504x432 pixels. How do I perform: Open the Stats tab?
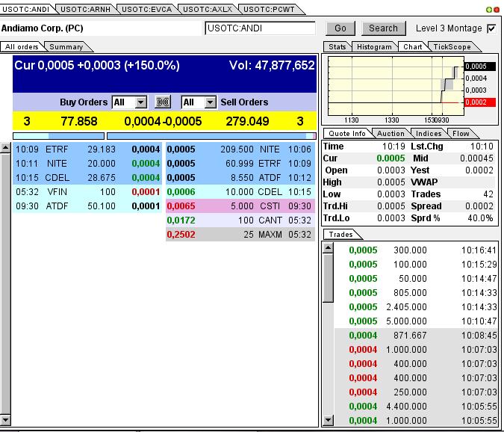coord(337,47)
